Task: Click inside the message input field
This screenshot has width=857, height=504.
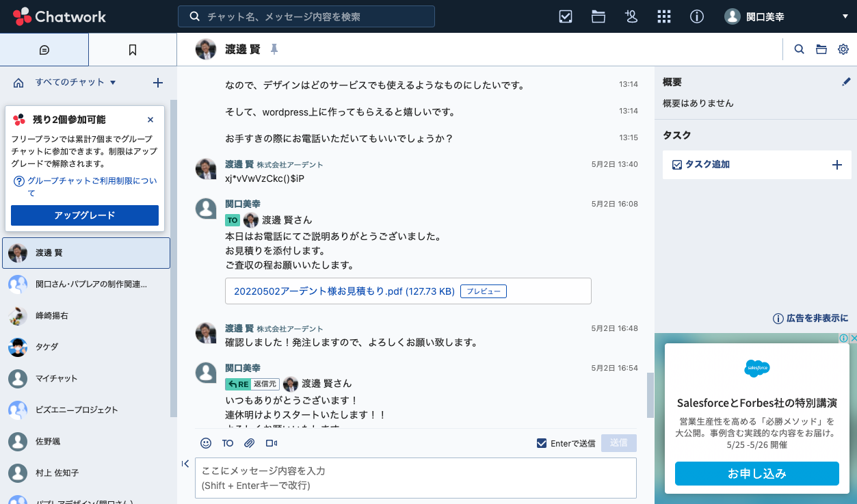Action: pos(415,477)
